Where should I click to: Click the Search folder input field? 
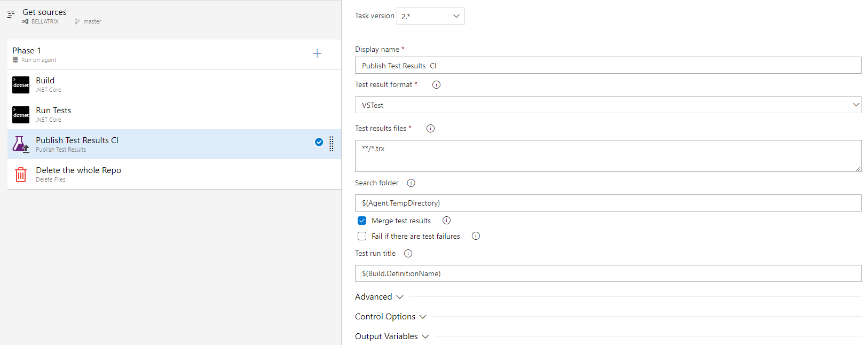(x=608, y=203)
